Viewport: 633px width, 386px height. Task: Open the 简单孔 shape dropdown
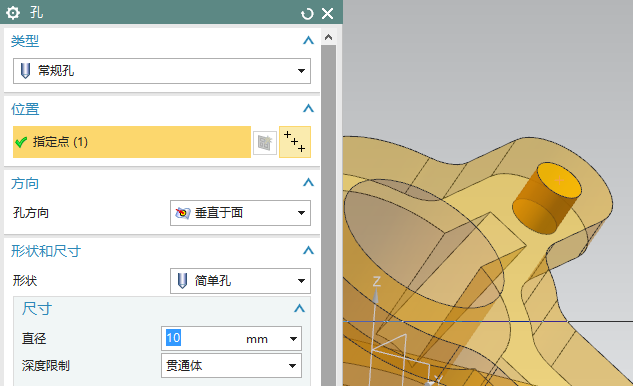(x=240, y=281)
